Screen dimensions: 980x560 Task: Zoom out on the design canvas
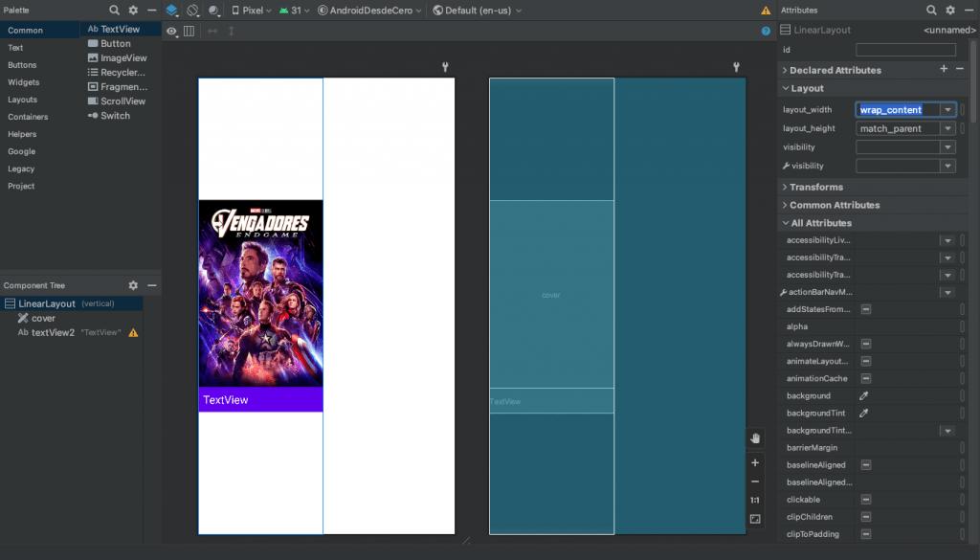coord(755,482)
